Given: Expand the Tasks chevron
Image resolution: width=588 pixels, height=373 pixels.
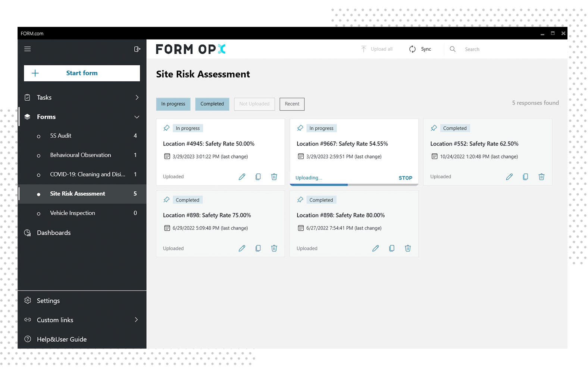Looking at the screenshot, I should click(137, 97).
